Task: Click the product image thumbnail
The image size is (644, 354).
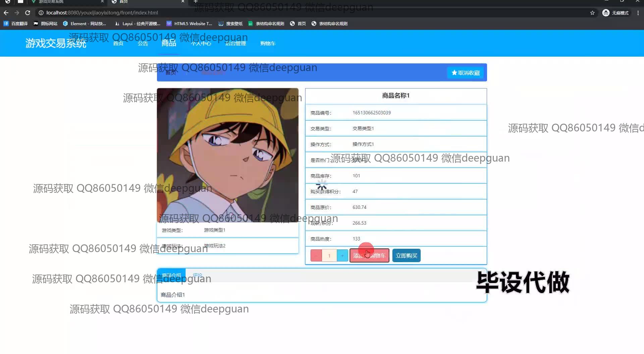Action: click(227, 155)
